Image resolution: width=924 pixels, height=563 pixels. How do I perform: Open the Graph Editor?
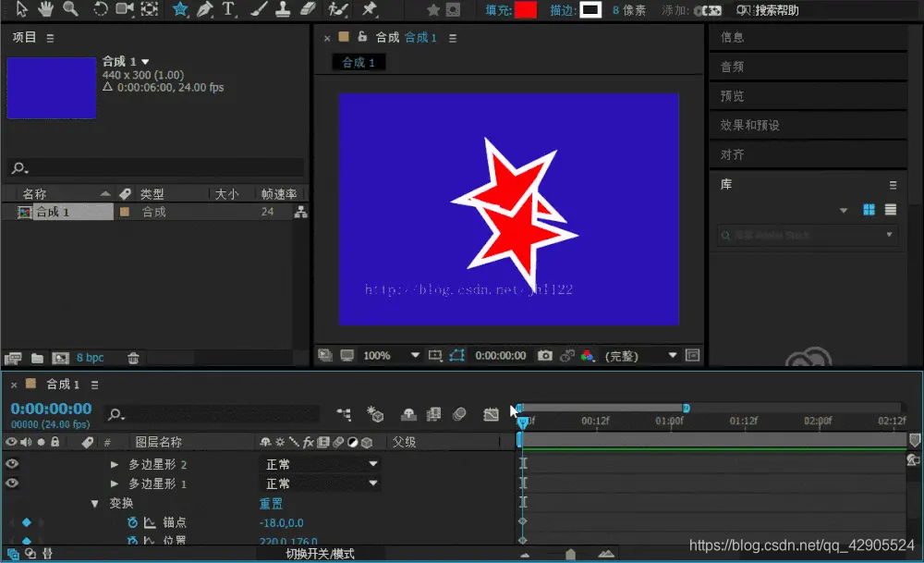tap(491, 414)
